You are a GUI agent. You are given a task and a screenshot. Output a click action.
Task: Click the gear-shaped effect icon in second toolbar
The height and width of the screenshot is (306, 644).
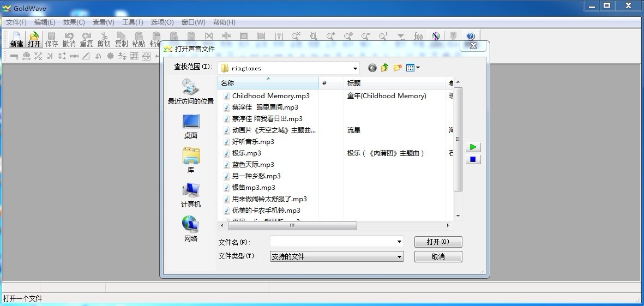tap(110, 56)
